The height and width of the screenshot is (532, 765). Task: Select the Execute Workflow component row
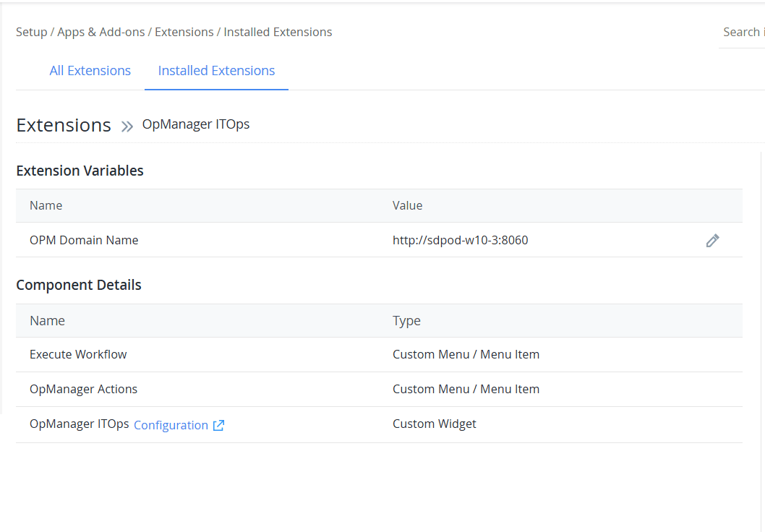tap(379, 354)
